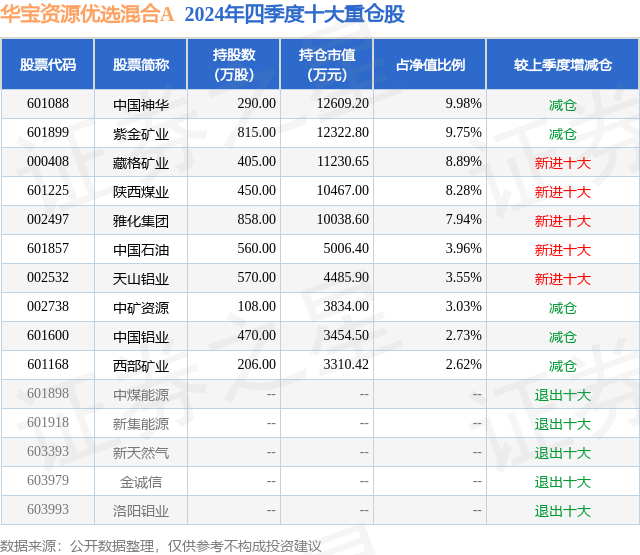
Task: Click stock code 000408
Action: click(48, 162)
